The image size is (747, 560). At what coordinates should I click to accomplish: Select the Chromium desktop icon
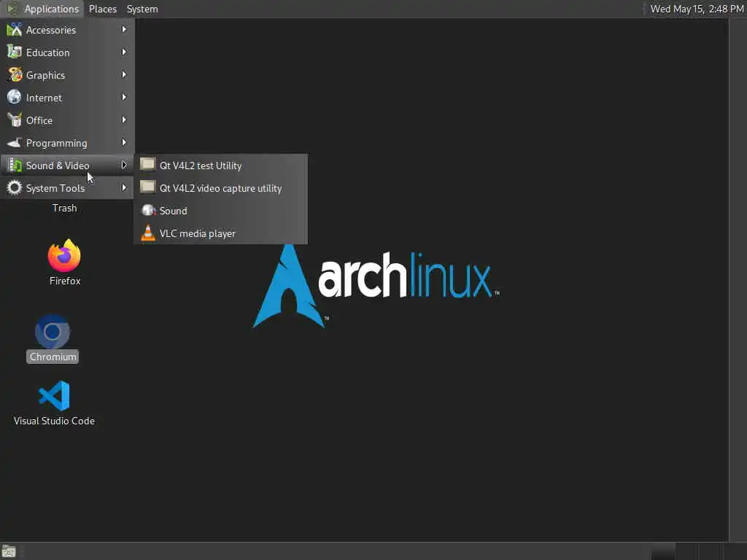[53, 332]
